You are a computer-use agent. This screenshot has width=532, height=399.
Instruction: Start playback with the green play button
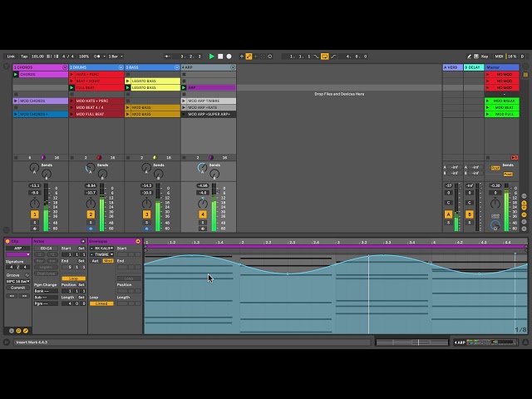pos(212,57)
